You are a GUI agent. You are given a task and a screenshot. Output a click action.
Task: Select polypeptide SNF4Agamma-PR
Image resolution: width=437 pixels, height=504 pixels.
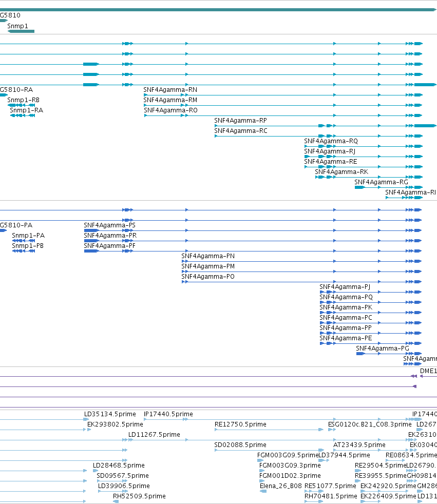(110, 236)
